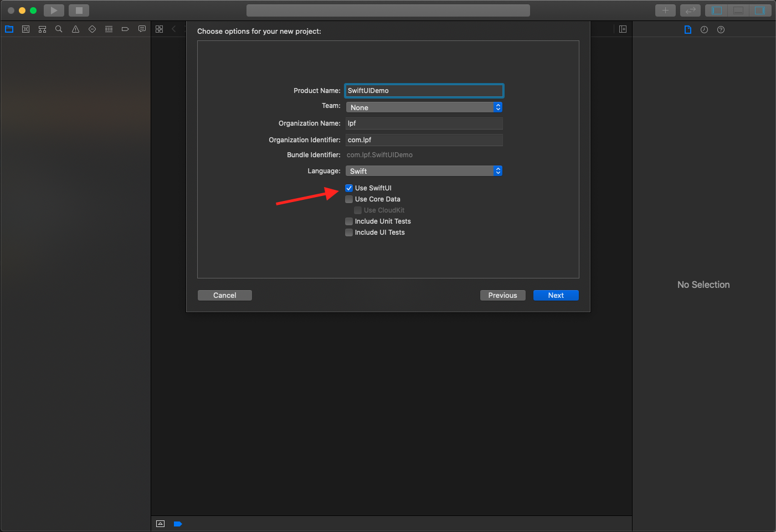Enable the Use Core Data checkbox
The image size is (776, 532).
coord(349,199)
